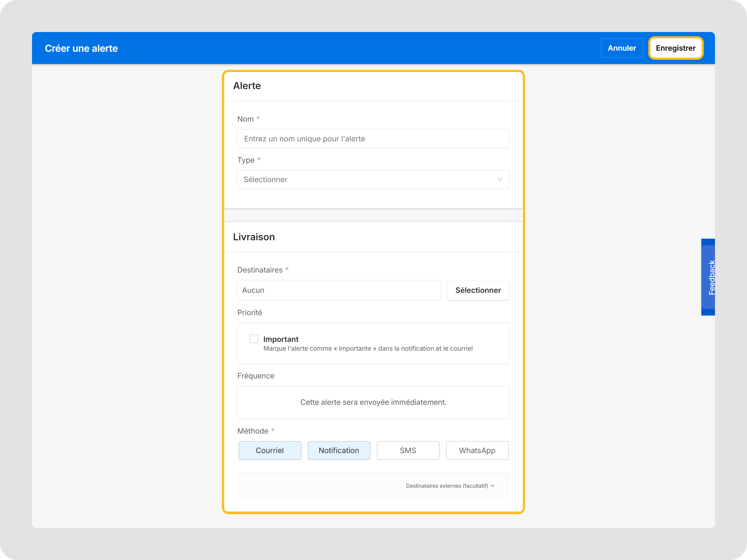The width and height of the screenshot is (747, 560).
Task: Click the Important label text
Action: click(x=281, y=339)
